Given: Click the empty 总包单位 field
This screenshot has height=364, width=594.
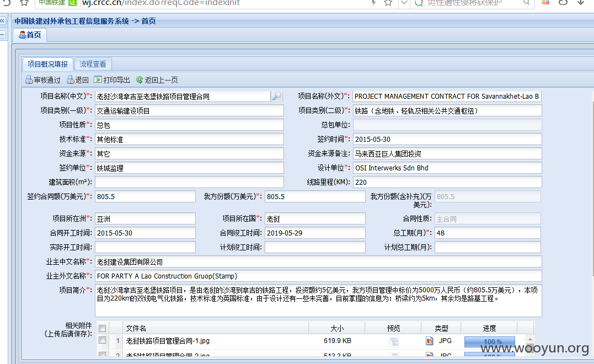Looking at the screenshot, I should (x=447, y=125).
